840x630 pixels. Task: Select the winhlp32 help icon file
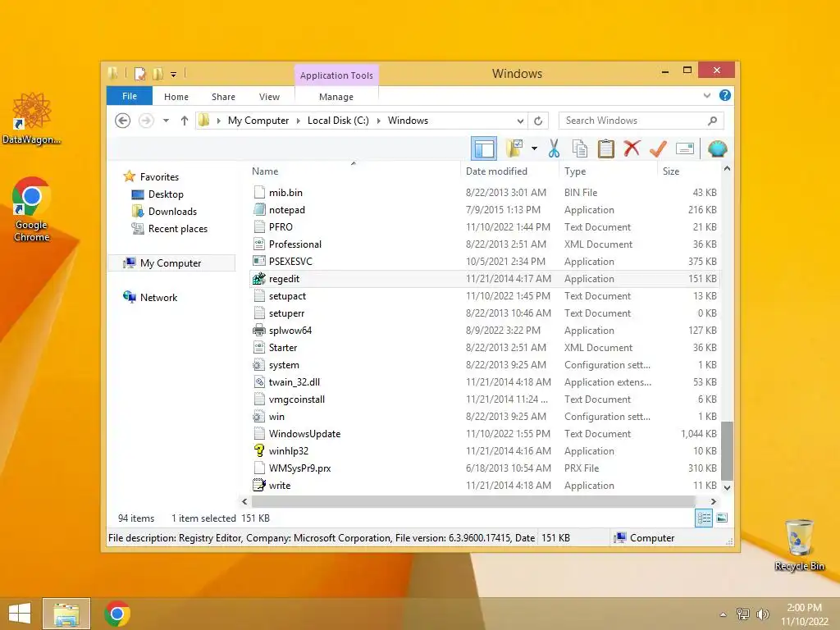click(x=258, y=451)
